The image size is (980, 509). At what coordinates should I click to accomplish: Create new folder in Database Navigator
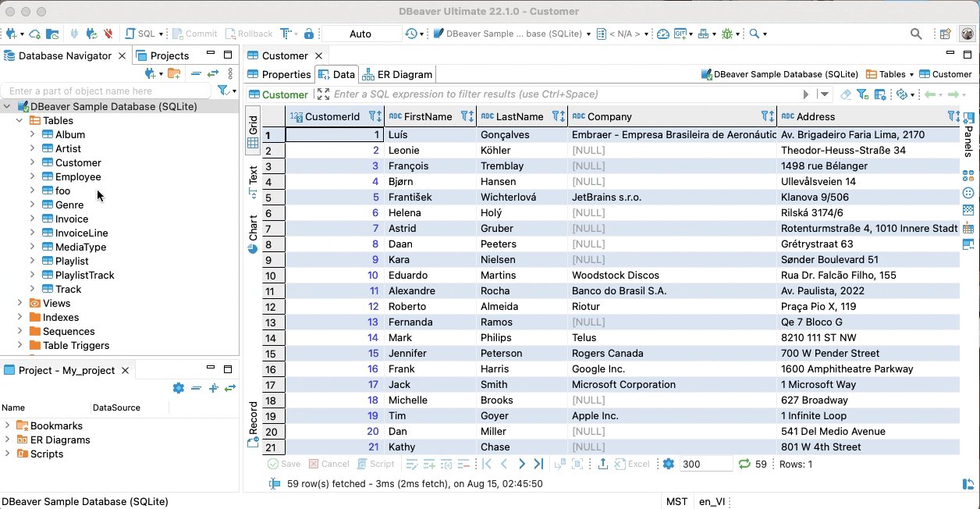point(173,73)
